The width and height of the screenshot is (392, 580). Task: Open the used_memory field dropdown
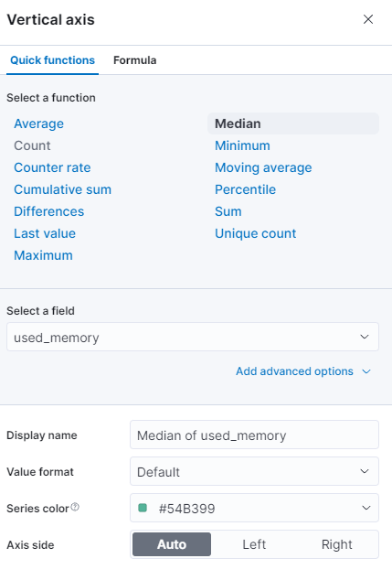pyautogui.click(x=193, y=337)
